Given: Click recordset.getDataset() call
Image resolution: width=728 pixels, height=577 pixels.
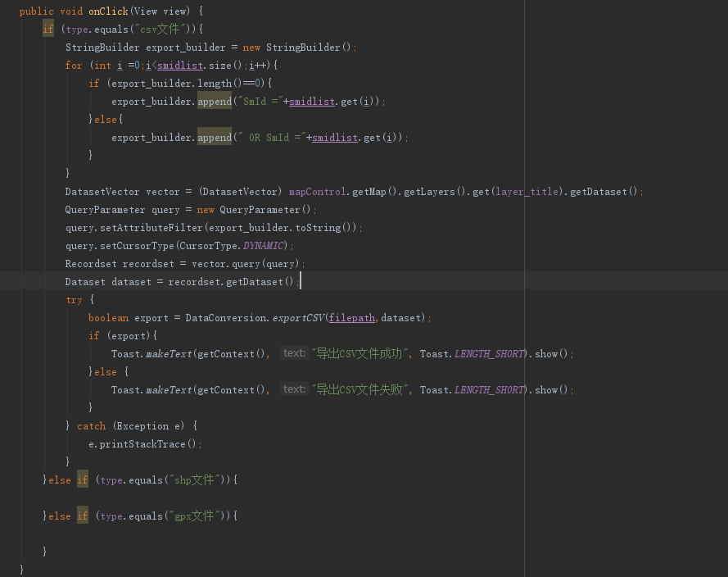Looking at the screenshot, I should [231, 282].
